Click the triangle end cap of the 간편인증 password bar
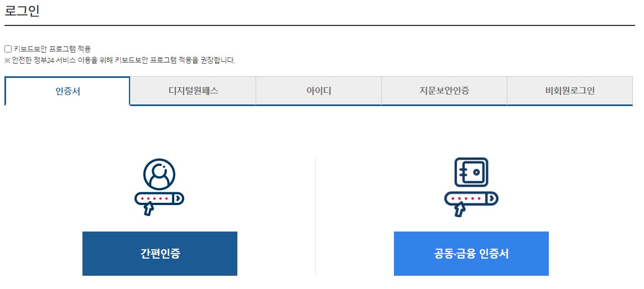This screenshot has width=644, height=289. click(x=178, y=198)
